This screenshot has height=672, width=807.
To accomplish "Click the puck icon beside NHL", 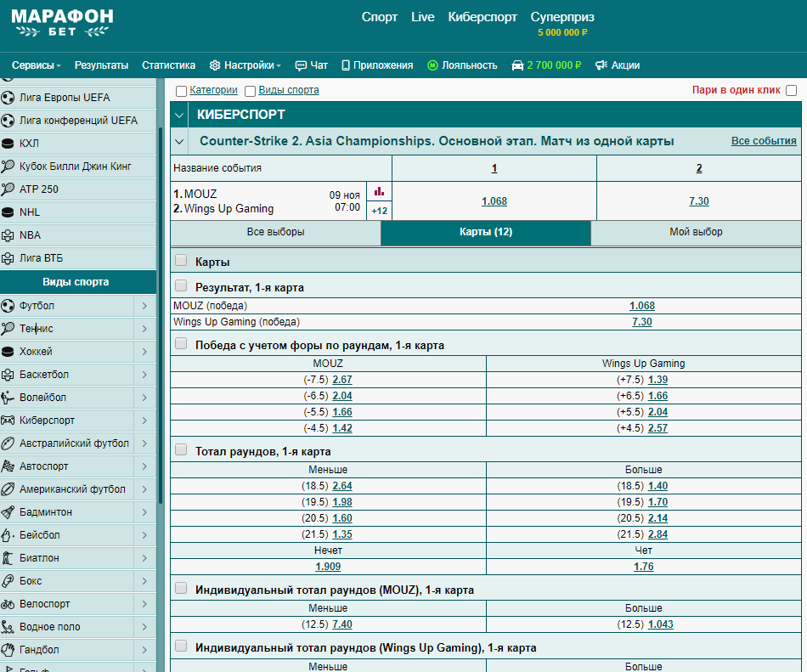I will (8, 212).
